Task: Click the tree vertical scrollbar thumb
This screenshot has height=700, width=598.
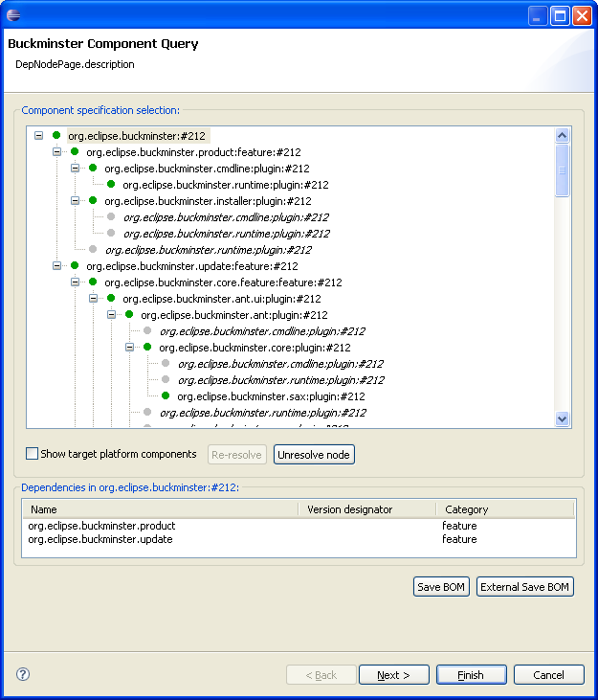Action: (562, 170)
